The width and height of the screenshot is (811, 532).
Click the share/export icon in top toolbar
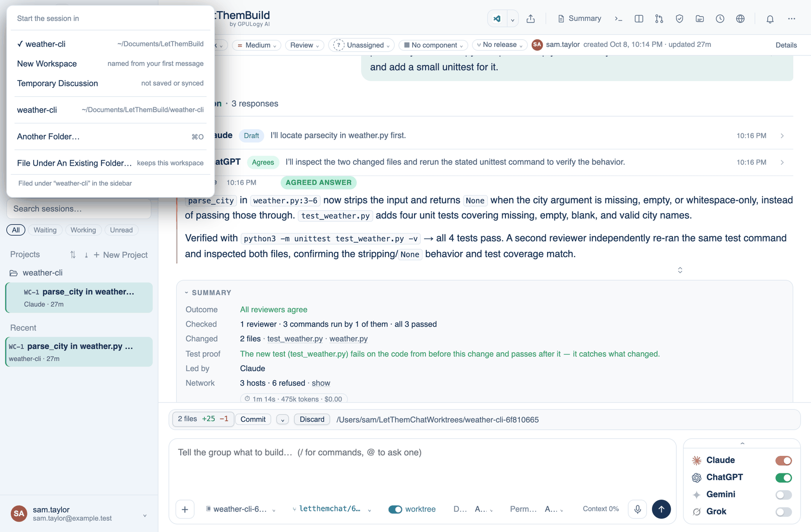click(x=531, y=19)
